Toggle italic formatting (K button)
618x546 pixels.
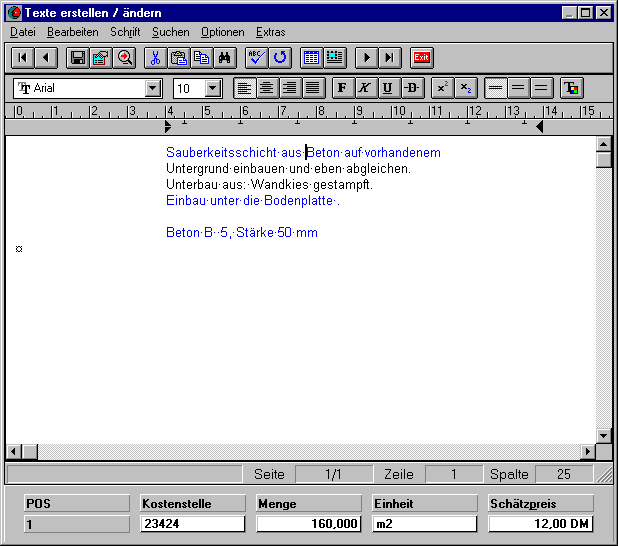coord(365,88)
